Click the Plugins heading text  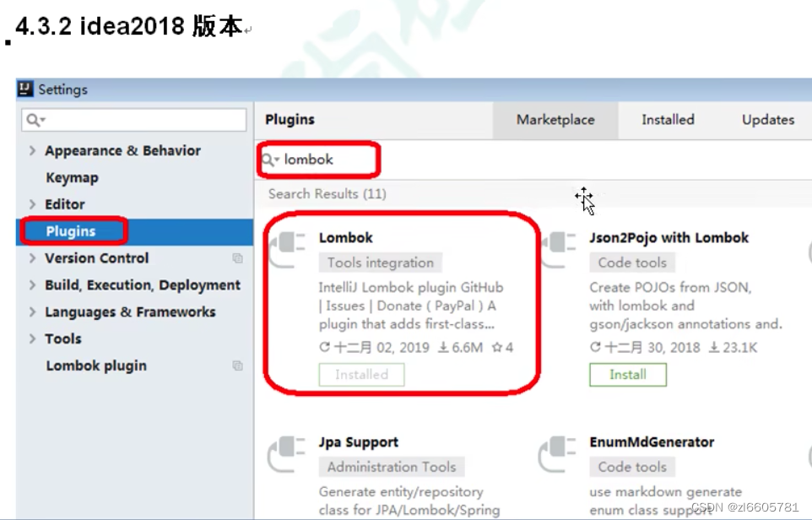point(290,120)
